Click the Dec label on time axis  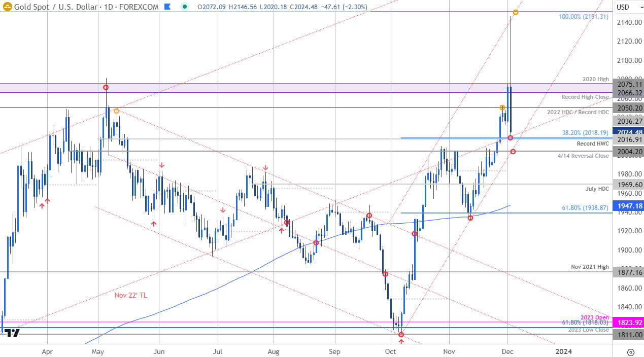[x=508, y=351]
